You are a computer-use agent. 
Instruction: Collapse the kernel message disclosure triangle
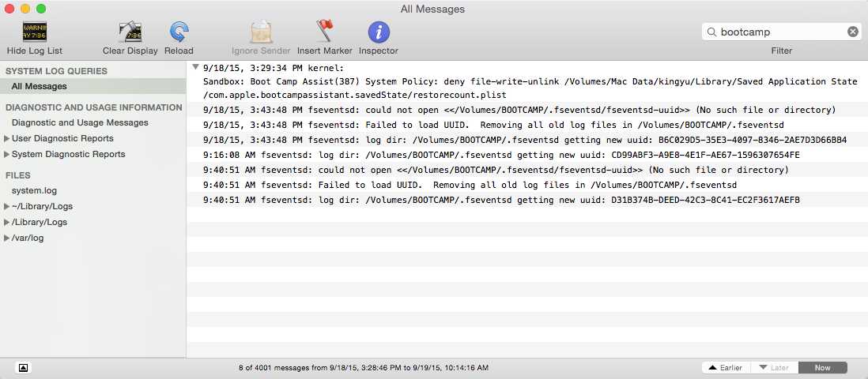point(195,67)
